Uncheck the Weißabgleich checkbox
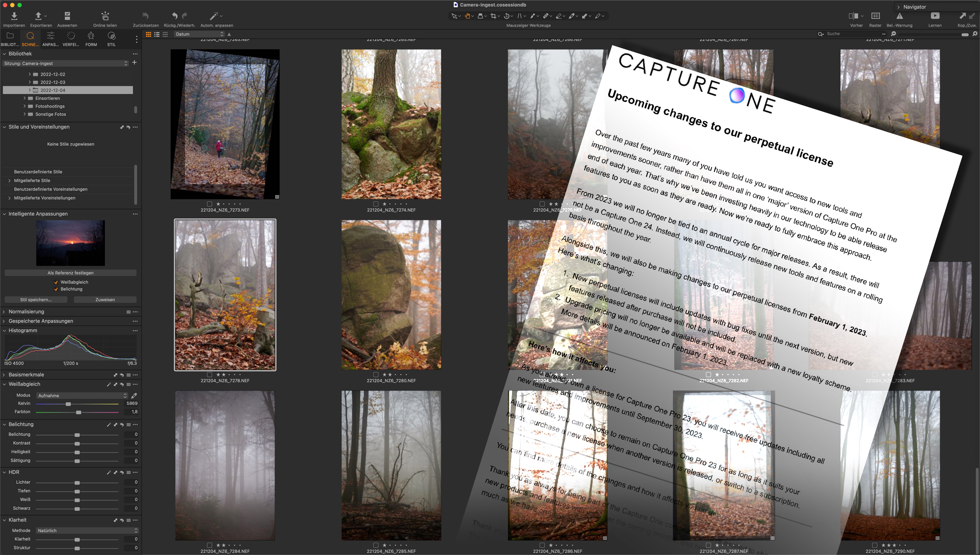980x555 pixels. (56, 282)
